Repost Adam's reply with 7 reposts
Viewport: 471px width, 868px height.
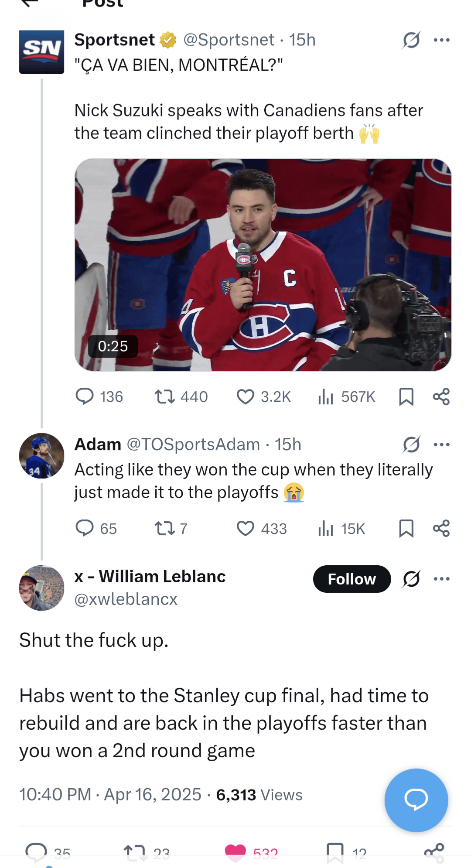coord(165,529)
